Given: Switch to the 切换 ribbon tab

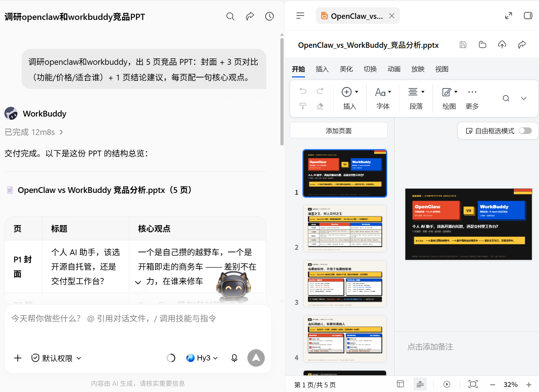Looking at the screenshot, I should [x=370, y=69].
